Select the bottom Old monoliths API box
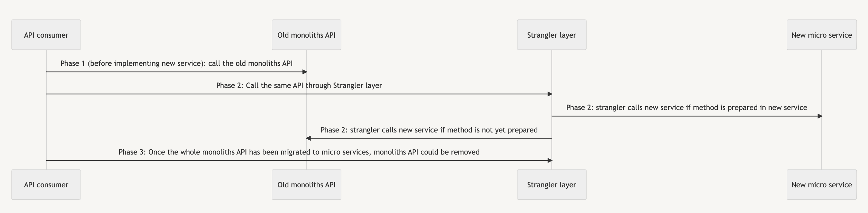Viewport: 868px width, 213px height. point(306,185)
